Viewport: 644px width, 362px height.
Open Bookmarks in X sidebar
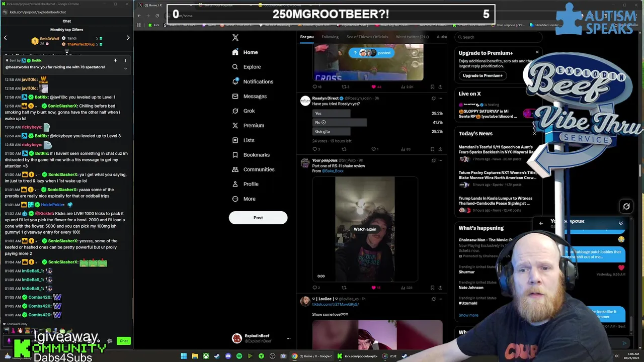point(251,155)
